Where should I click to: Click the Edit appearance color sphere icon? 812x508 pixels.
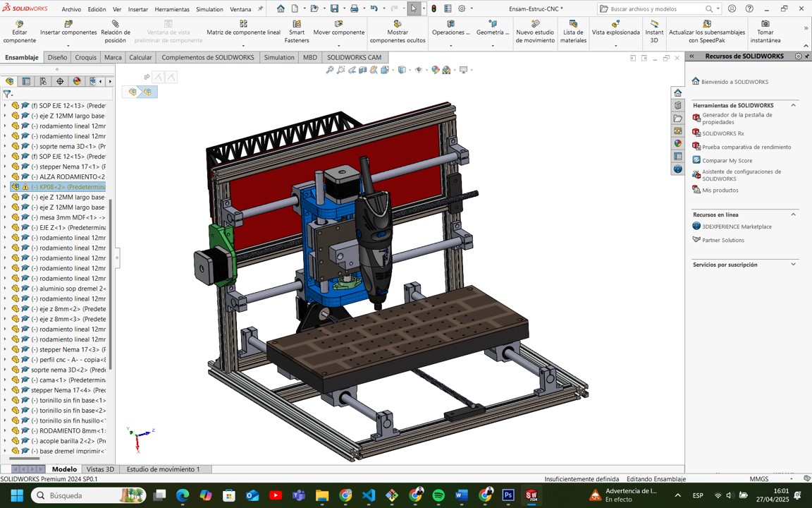click(x=435, y=70)
